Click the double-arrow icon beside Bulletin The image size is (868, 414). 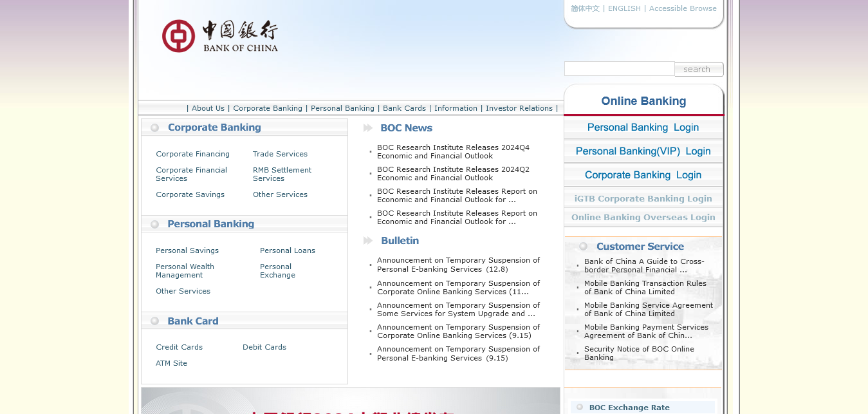pos(368,241)
